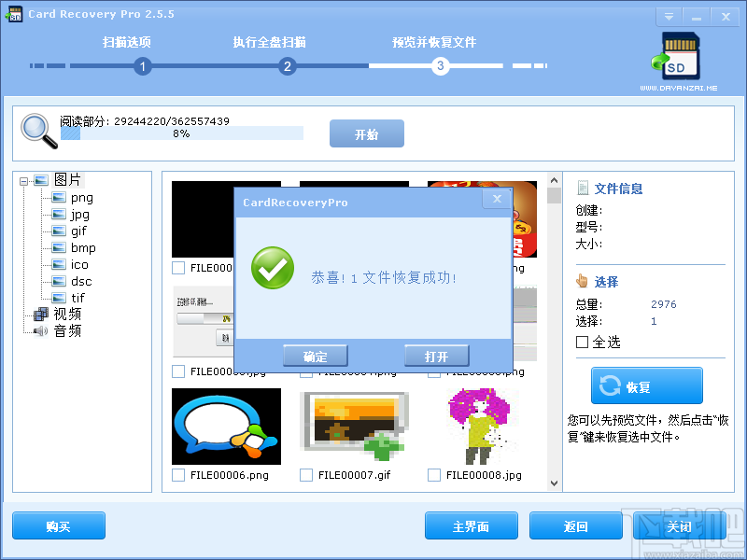Select the first black thumbnail in top row

point(203,219)
